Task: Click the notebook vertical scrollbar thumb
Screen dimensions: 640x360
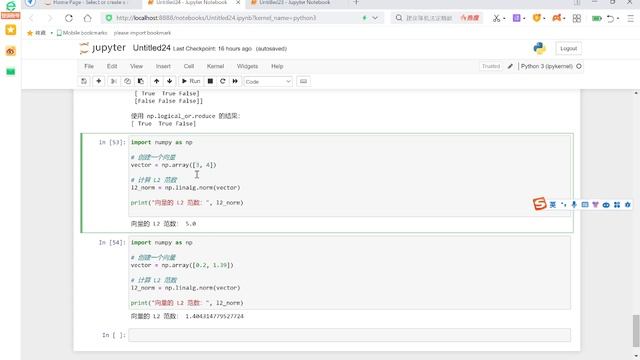Action: click(x=636, y=330)
